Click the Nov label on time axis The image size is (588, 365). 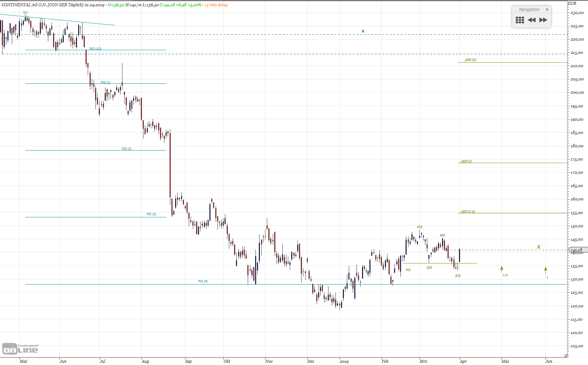click(269, 361)
